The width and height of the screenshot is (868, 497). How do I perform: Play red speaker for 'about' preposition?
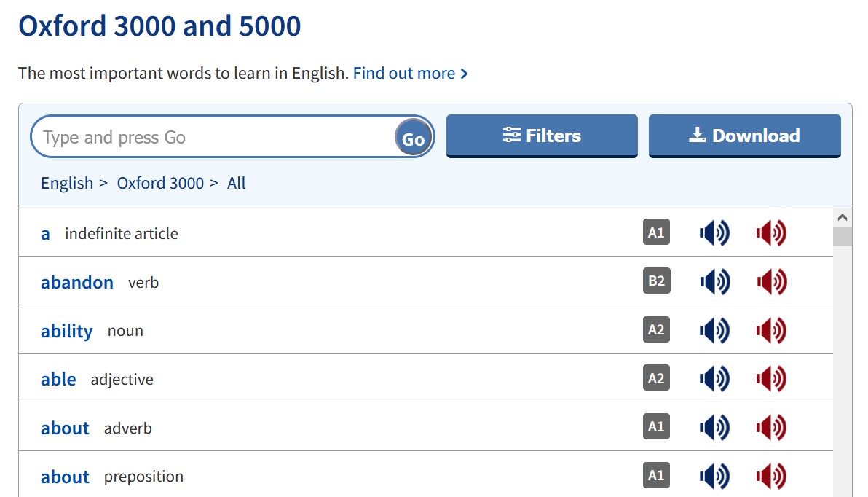coord(771,477)
